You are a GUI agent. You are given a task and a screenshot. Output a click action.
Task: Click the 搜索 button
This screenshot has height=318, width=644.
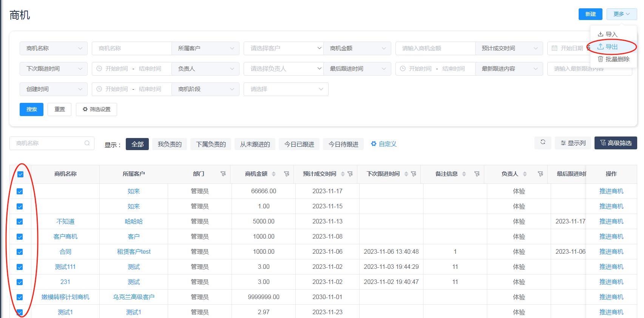[x=31, y=110]
